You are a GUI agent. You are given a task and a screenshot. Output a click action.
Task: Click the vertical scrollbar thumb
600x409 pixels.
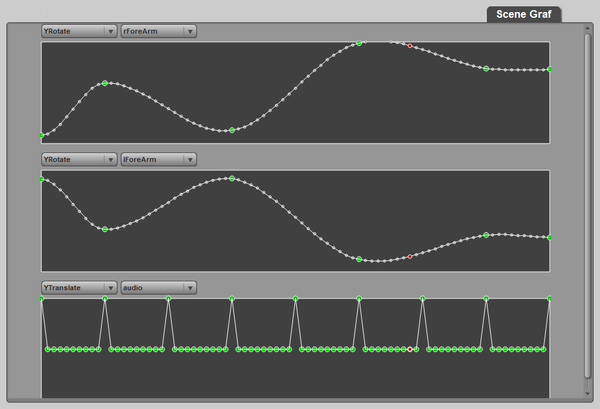click(x=587, y=206)
